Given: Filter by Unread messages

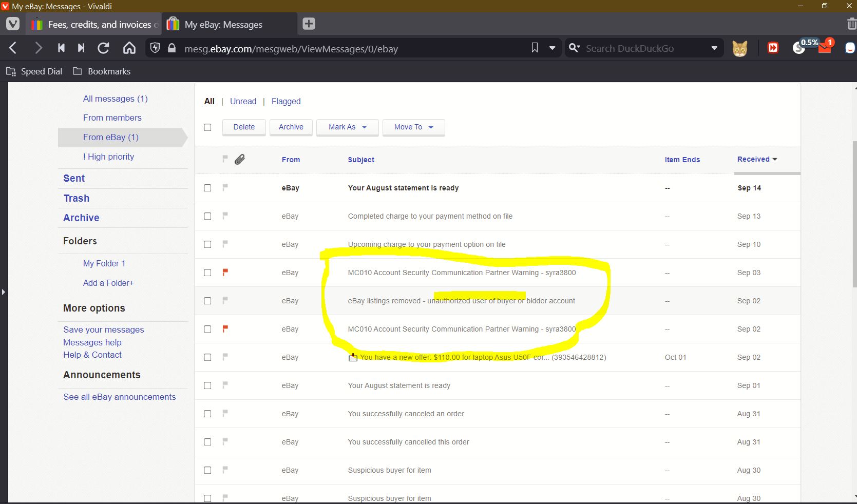Looking at the screenshot, I should [x=243, y=101].
